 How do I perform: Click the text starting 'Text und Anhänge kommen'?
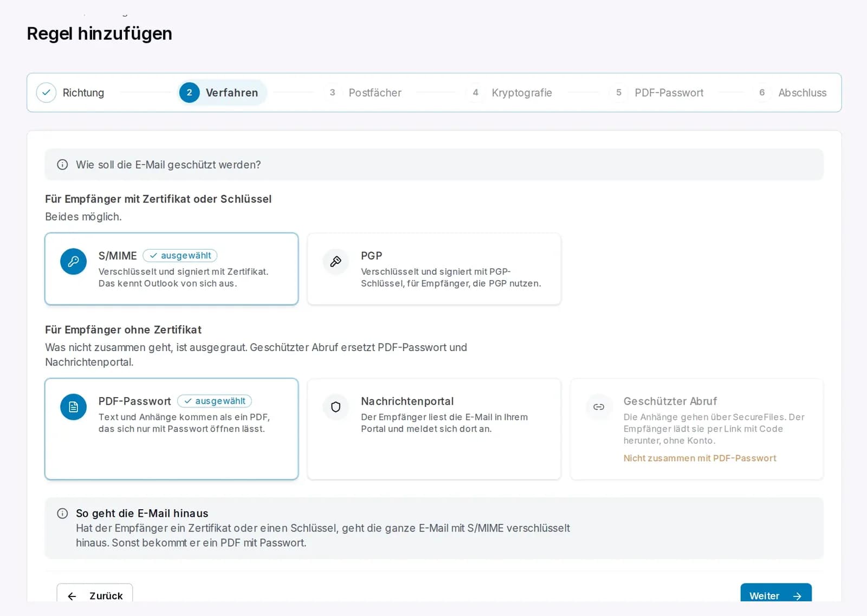point(184,423)
